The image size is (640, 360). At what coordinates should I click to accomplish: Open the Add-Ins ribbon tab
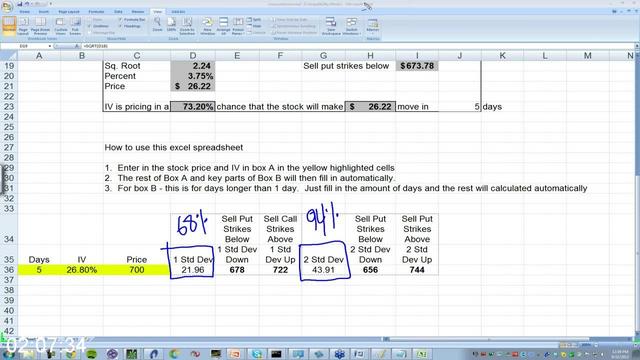click(178, 12)
